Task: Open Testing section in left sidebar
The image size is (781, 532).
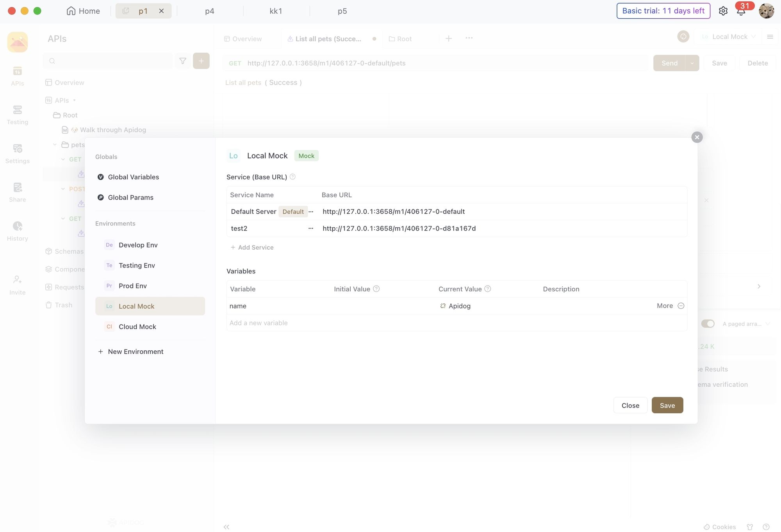Action: tap(17, 115)
